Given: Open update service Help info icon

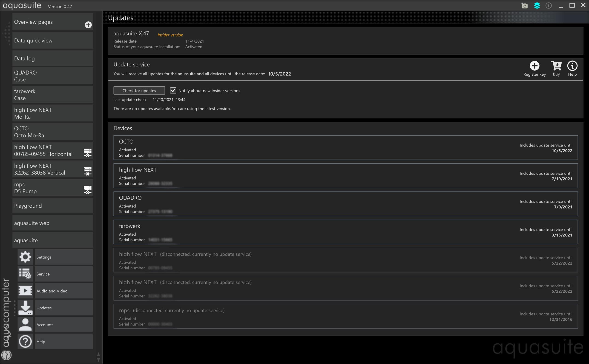Looking at the screenshot, I should (x=572, y=66).
